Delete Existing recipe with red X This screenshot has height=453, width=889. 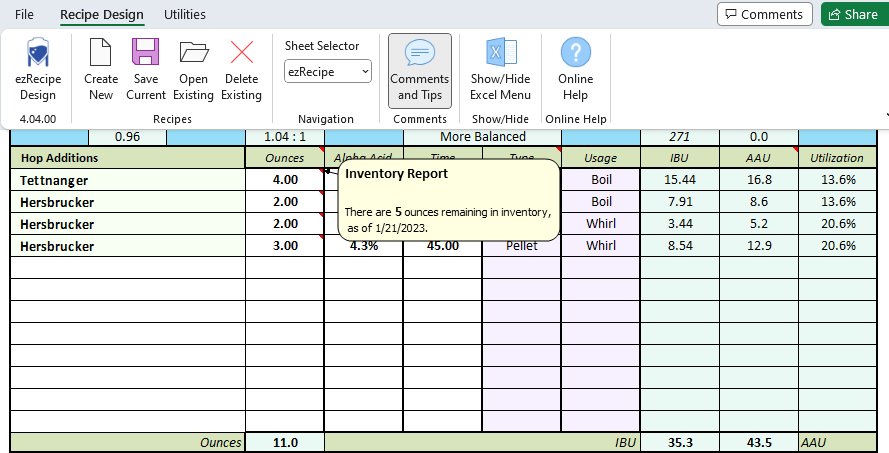pos(242,70)
